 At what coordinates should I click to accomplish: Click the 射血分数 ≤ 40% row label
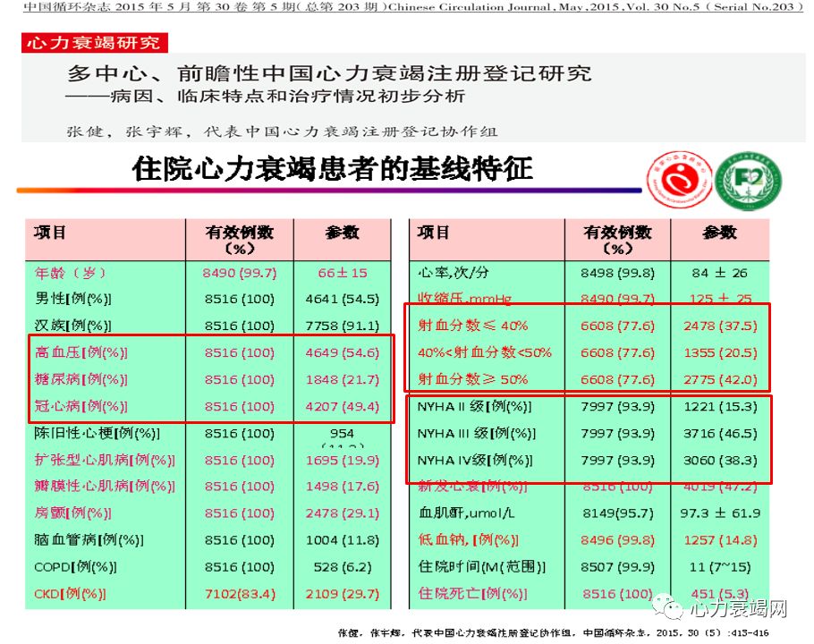click(x=473, y=326)
